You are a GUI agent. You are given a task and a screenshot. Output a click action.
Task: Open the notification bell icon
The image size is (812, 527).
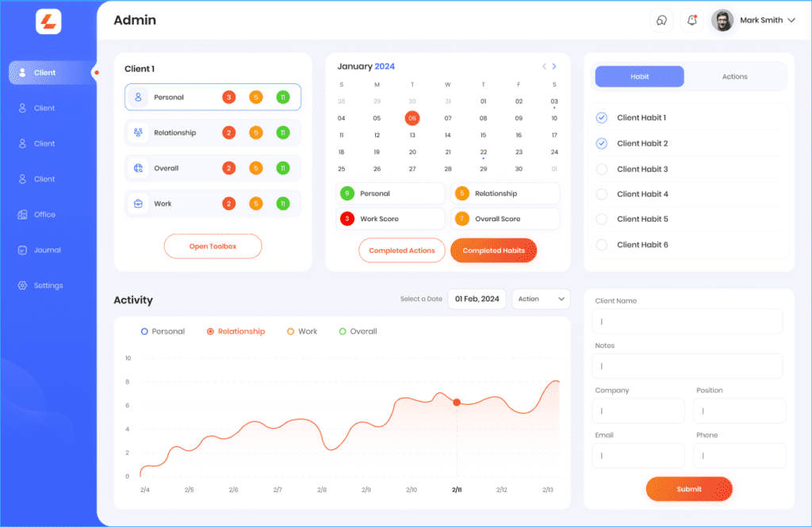[691, 21]
